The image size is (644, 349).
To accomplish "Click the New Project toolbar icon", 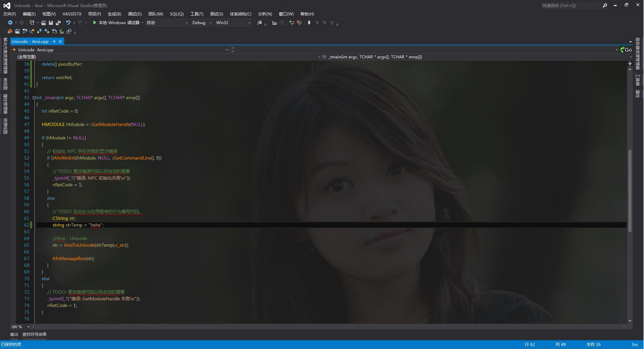I will click(x=32, y=22).
